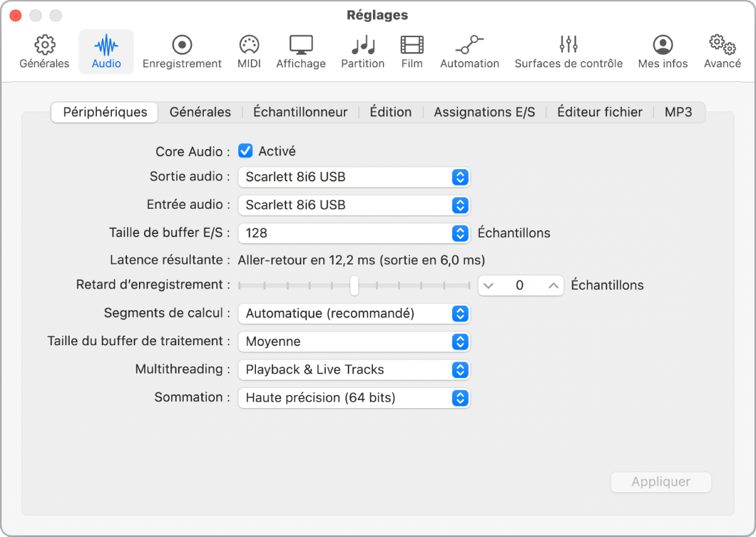Click the MIDI settings icon
Viewport: 756px width, 537px height.
(249, 50)
